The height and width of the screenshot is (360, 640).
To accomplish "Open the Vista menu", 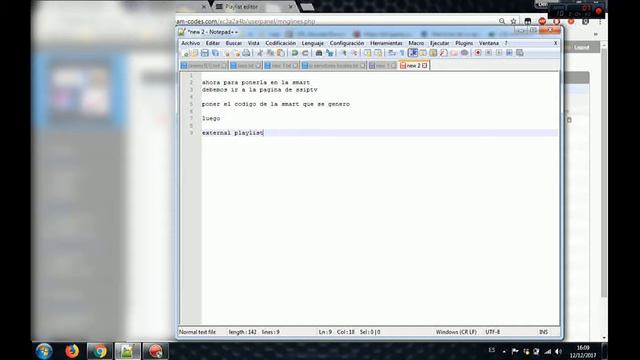I will pos(253,43).
